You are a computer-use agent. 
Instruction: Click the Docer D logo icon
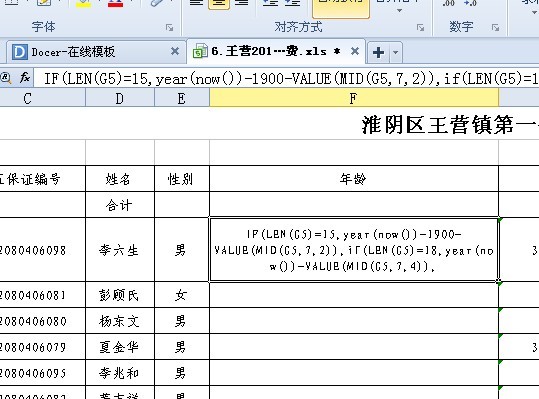tap(20, 52)
